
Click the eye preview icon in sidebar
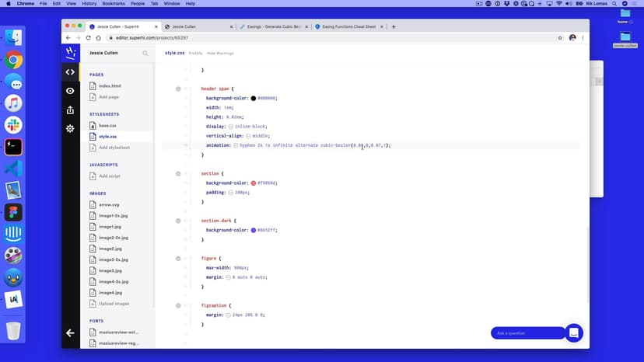click(x=70, y=91)
